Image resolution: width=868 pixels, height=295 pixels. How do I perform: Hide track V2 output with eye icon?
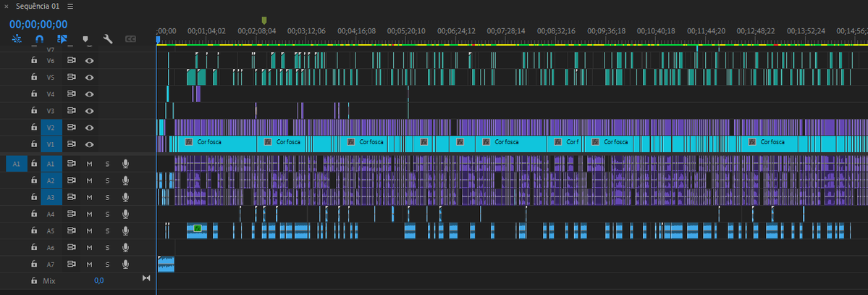pyautogui.click(x=89, y=127)
